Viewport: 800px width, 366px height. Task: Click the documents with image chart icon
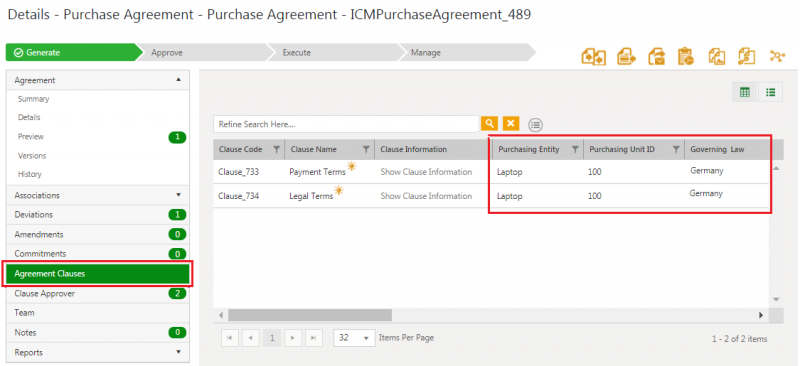coord(717,57)
